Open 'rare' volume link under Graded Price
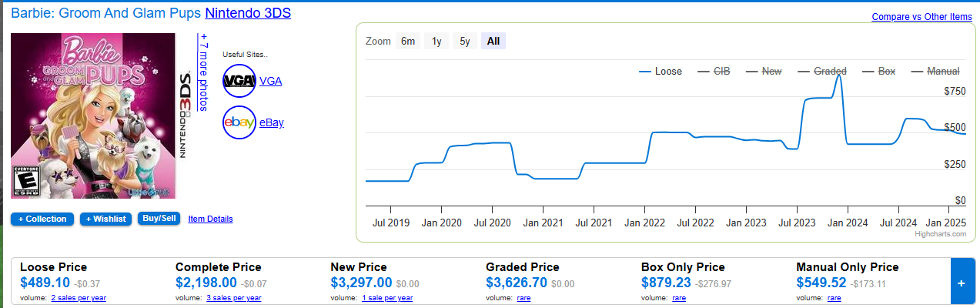Screen dimensions: 980x308 (x=523, y=297)
